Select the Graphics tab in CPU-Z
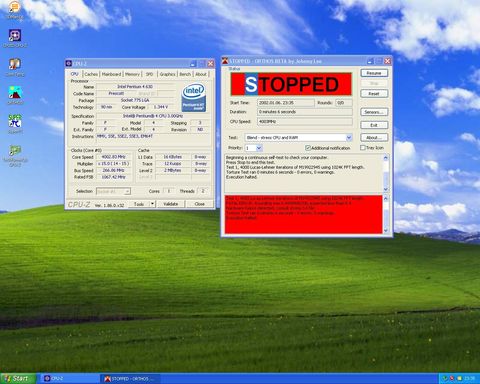 point(167,74)
